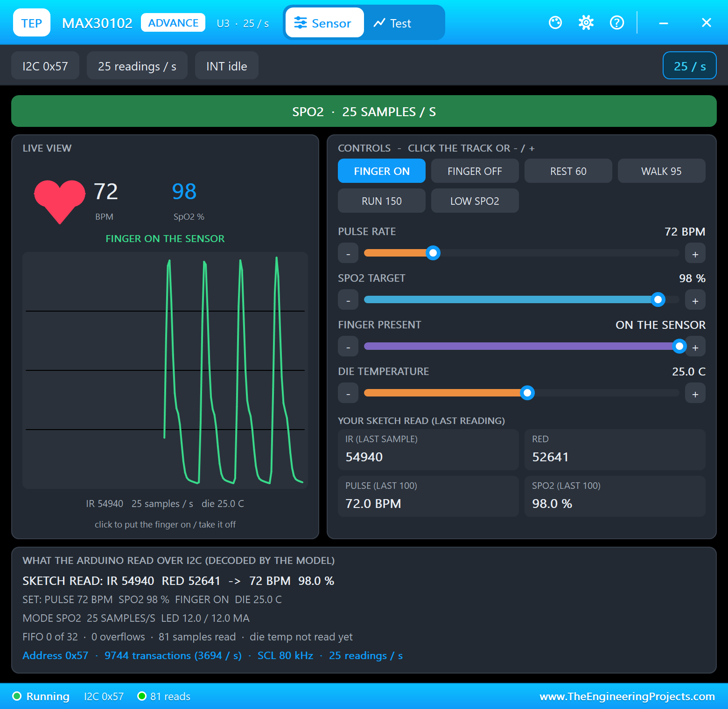Select the FINGER OFF preset
728x709 pixels.
475,171
